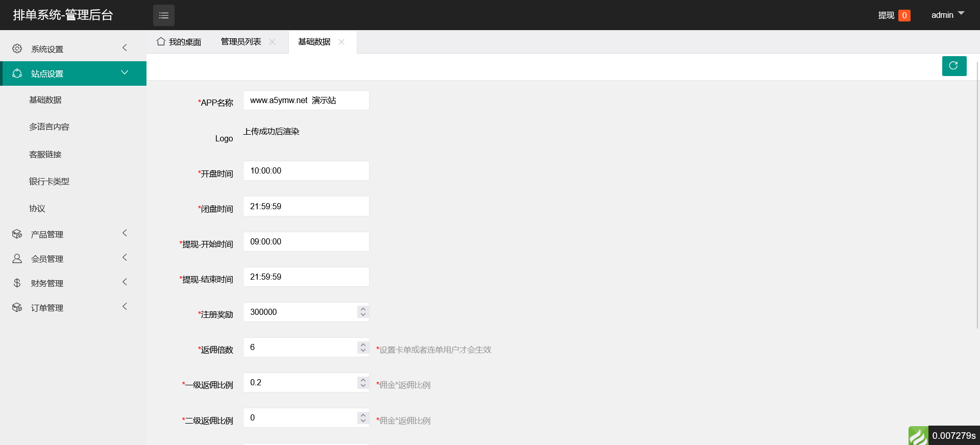Click the 财务管理 dollar icon
The width and height of the screenshot is (980, 445).
coord(17,283)
